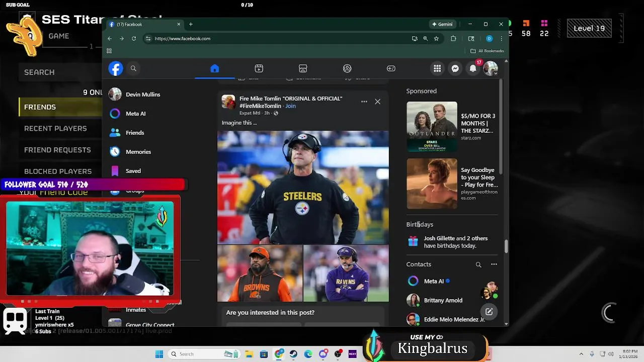Click the Chrome address bar URL

[183, 39]
